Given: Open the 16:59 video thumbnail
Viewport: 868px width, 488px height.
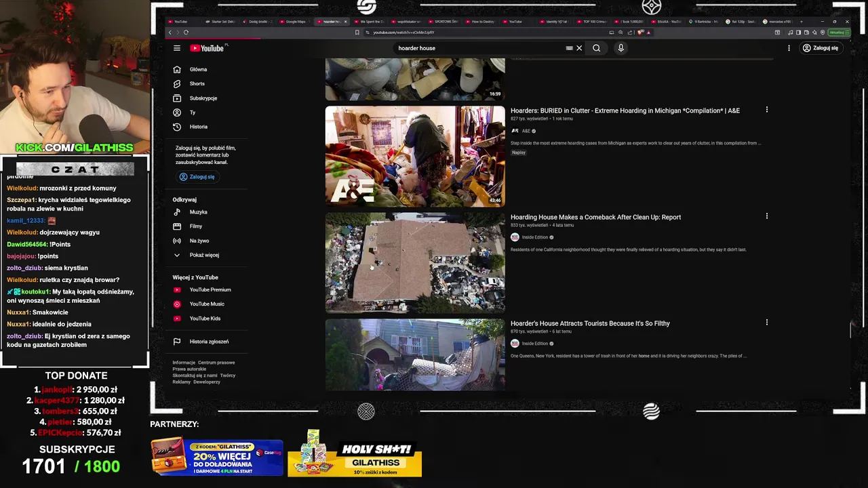Looking at the screenshot, I should coord(415,79).
